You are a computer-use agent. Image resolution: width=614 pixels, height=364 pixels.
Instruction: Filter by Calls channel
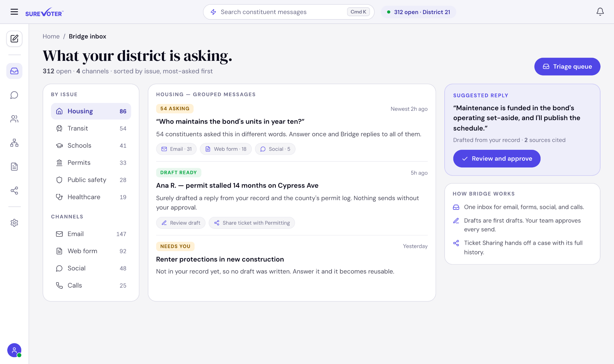pyautogui.click(x=91, y=286)
